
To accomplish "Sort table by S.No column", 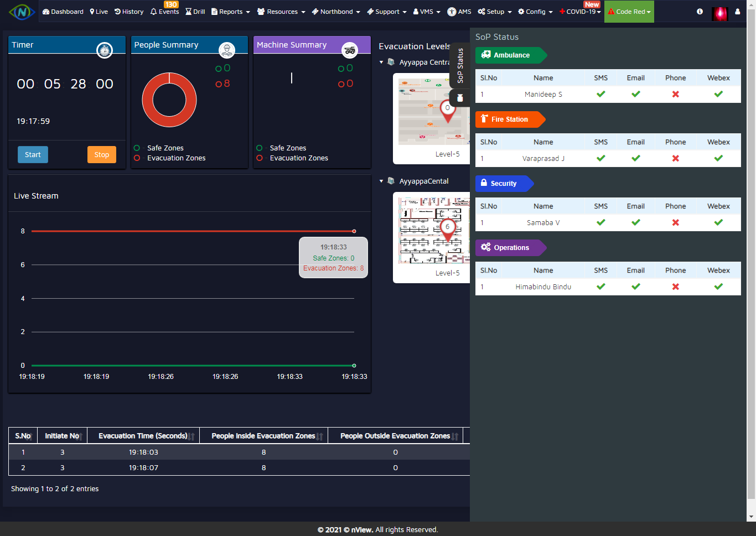I will [x=23, y=436].
